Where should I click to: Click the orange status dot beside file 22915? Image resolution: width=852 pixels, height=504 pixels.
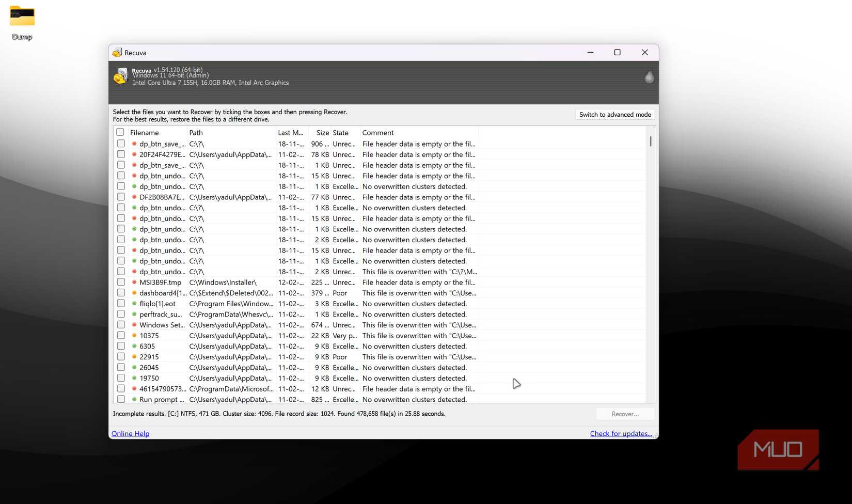tap(134, 357)
